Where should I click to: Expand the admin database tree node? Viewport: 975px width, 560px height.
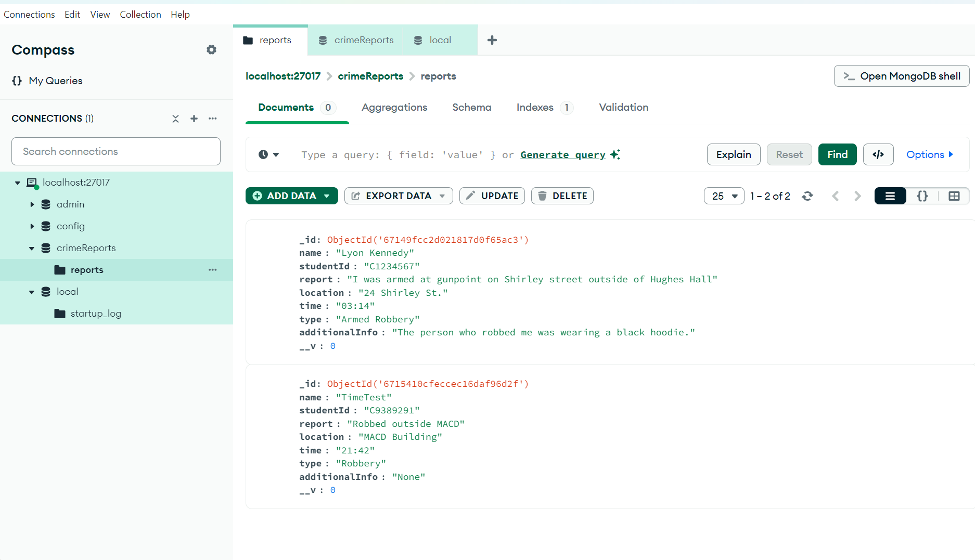(x=32, y=204)
